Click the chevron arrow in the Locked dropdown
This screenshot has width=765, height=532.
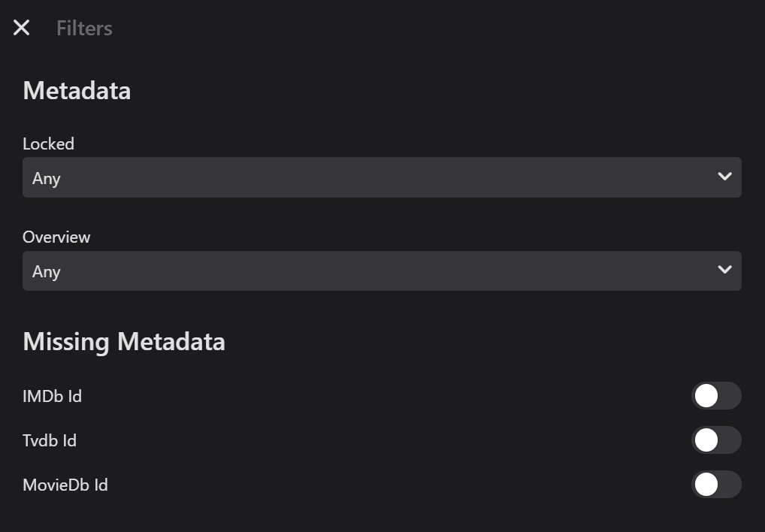(x=724, y=177)
